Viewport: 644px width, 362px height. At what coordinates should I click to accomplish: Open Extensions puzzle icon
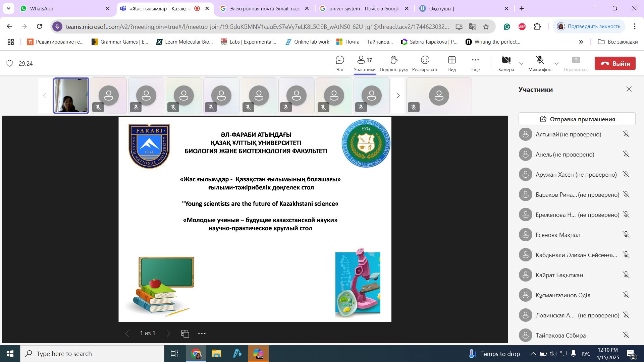click(x=537, y=26)
